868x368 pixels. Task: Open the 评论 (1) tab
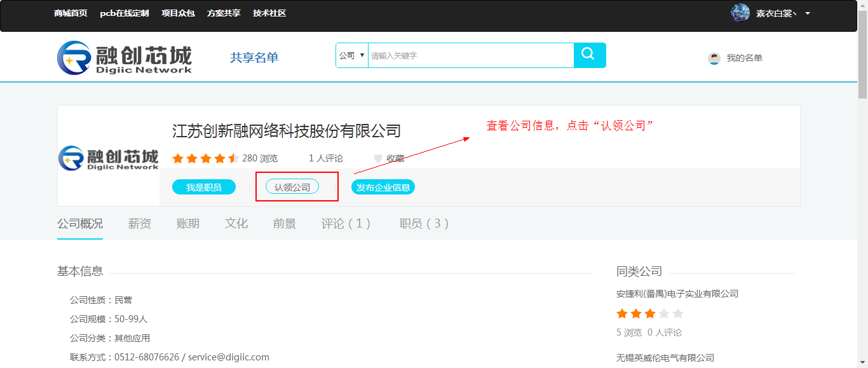pos(346,224)
